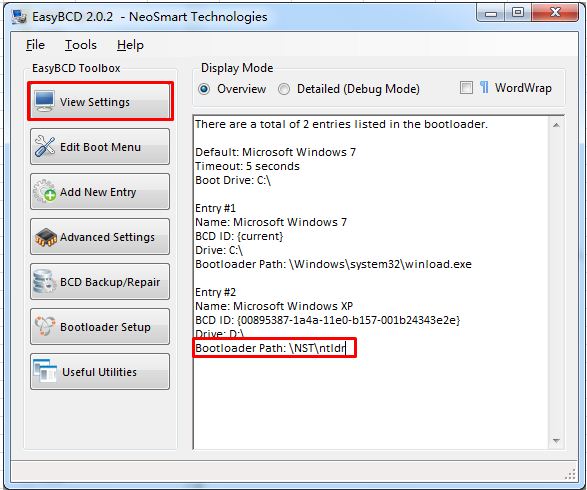The image size is (587, 490).
Task: Open the File menu
Action: pos(35,45)
